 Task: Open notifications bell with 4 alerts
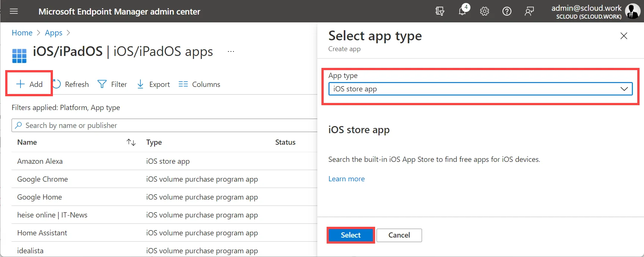pos(462,11)
